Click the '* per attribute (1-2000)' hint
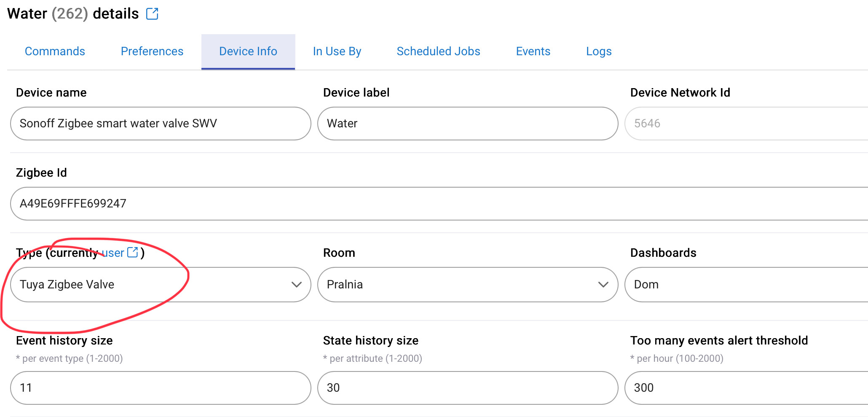This screenshot has height=417, width=868. pos(372,358)
